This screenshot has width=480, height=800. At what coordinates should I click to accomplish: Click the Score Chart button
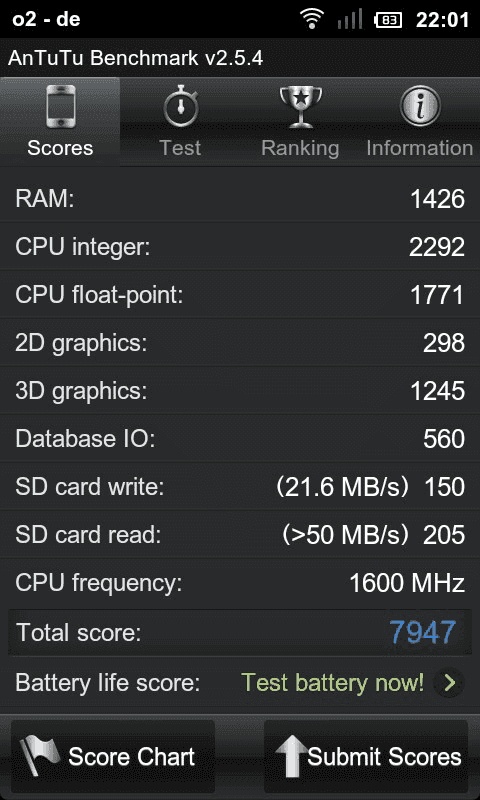pos(113,756)
